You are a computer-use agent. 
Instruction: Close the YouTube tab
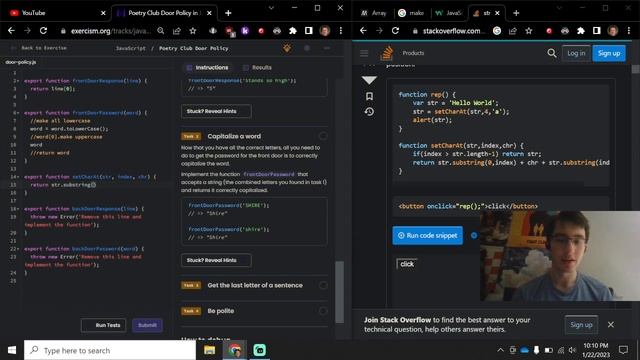click(x=103, y=13)
